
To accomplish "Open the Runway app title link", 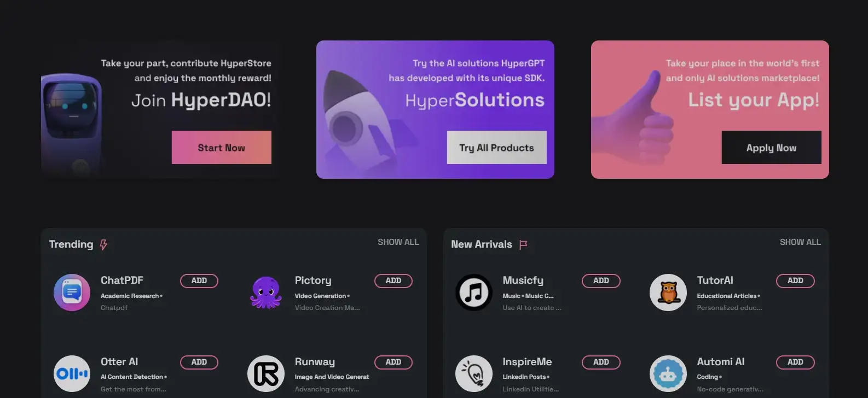I will (x=315, y=362).
